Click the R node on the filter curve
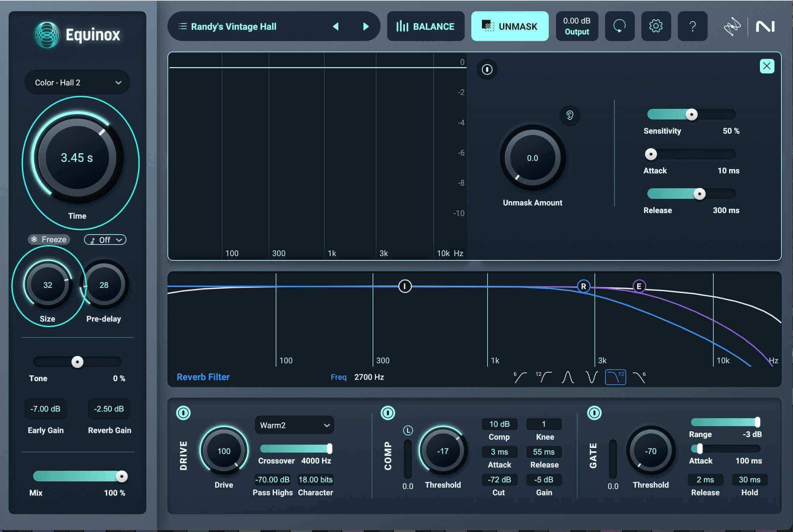 [x=583, y=287]
